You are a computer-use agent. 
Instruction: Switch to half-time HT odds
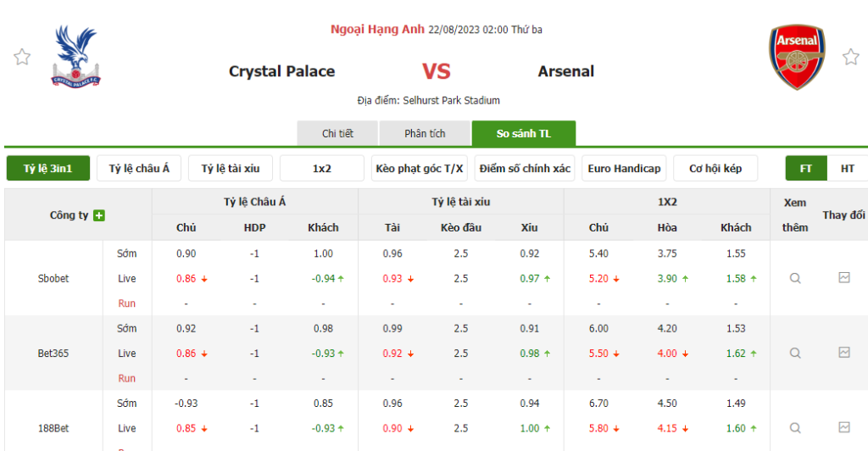point(848,169)
